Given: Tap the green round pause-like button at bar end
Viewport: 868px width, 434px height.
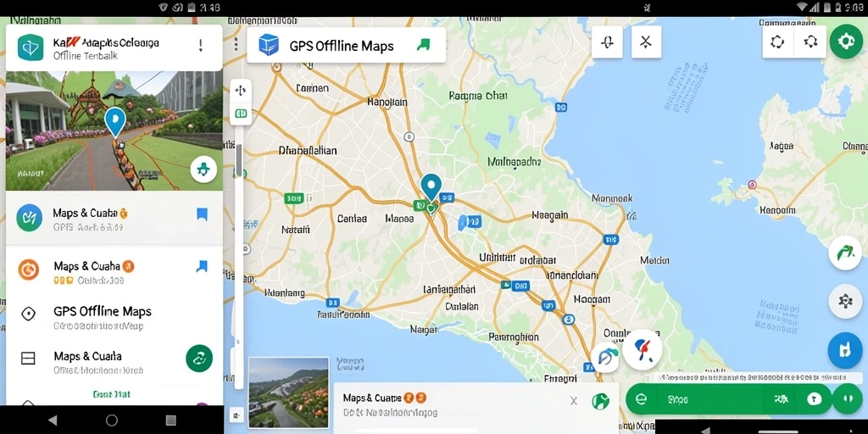Looking at the screenshot, I should pyautogui.click(x=848, y=398).
